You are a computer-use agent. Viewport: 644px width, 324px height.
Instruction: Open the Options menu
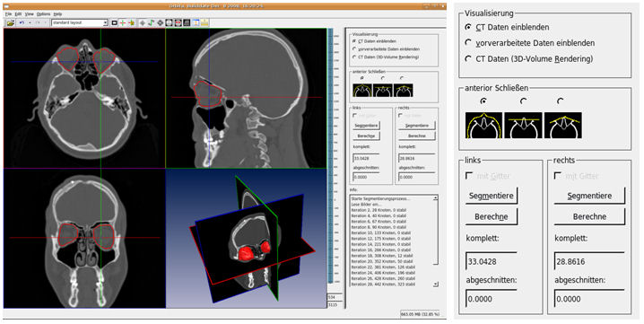pos(44,14)
